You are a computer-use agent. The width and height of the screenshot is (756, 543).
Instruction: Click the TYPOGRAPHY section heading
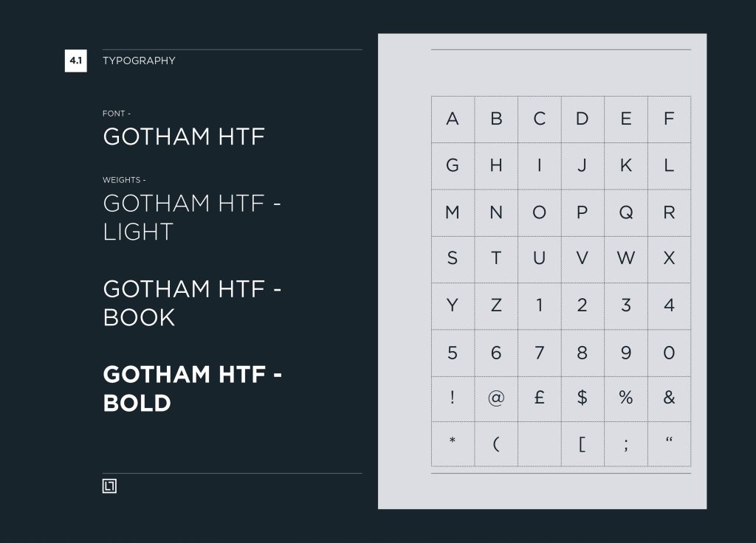coord(139,60)
